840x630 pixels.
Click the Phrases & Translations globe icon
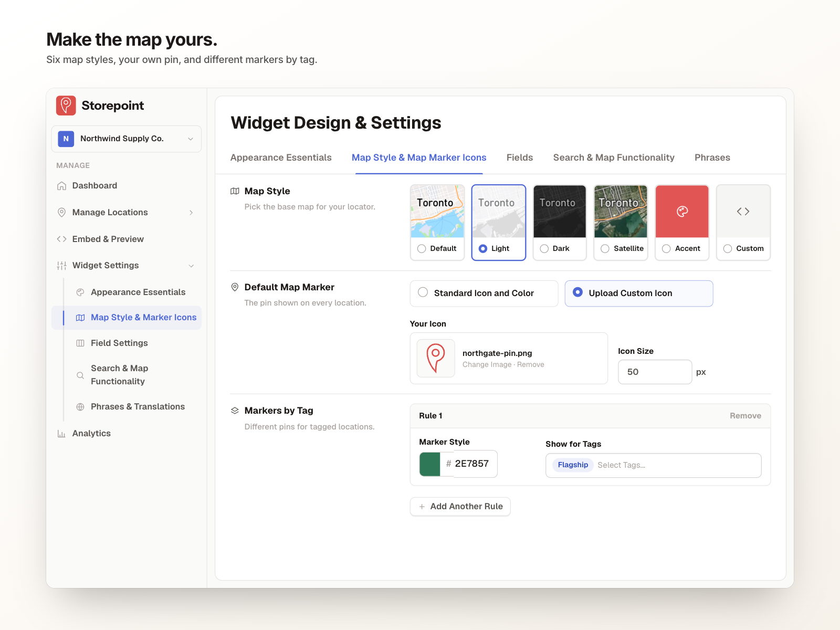pyautogui.click(x=80, y=407)
